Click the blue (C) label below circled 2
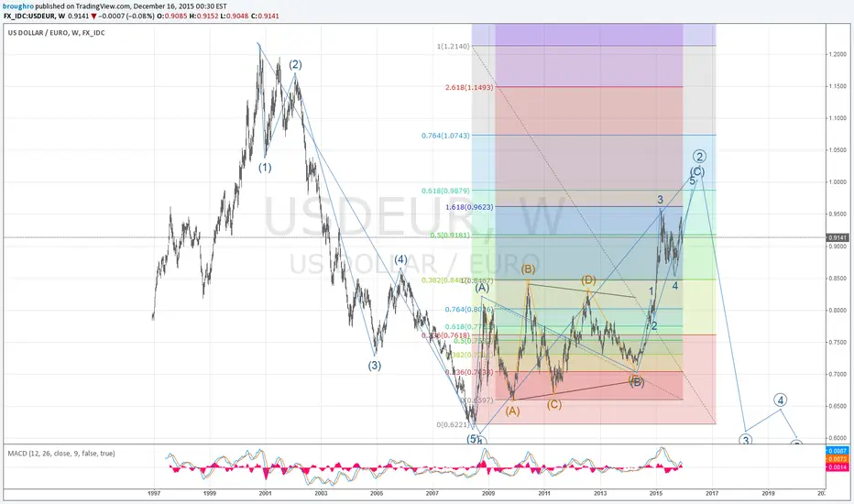 [x=697, y=171]
